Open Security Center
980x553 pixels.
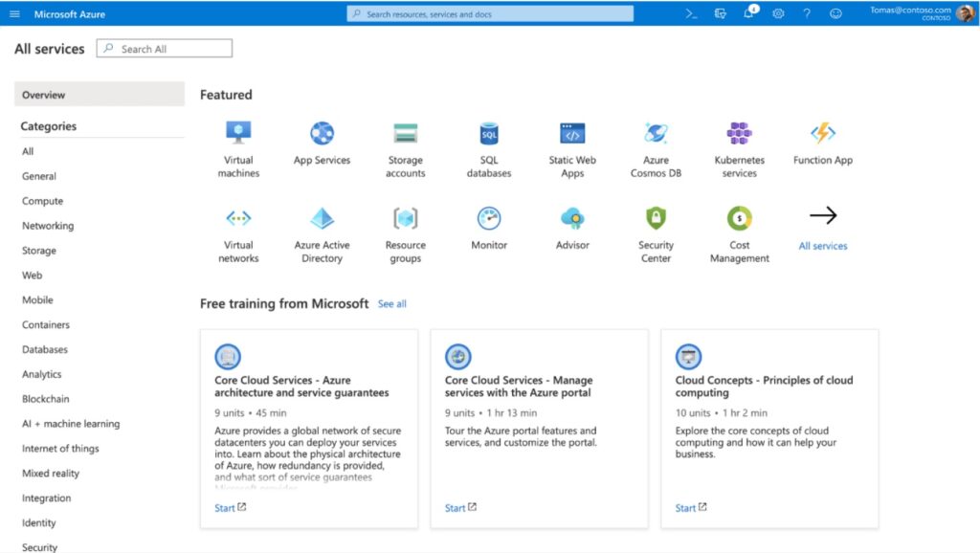coord(656,234)
